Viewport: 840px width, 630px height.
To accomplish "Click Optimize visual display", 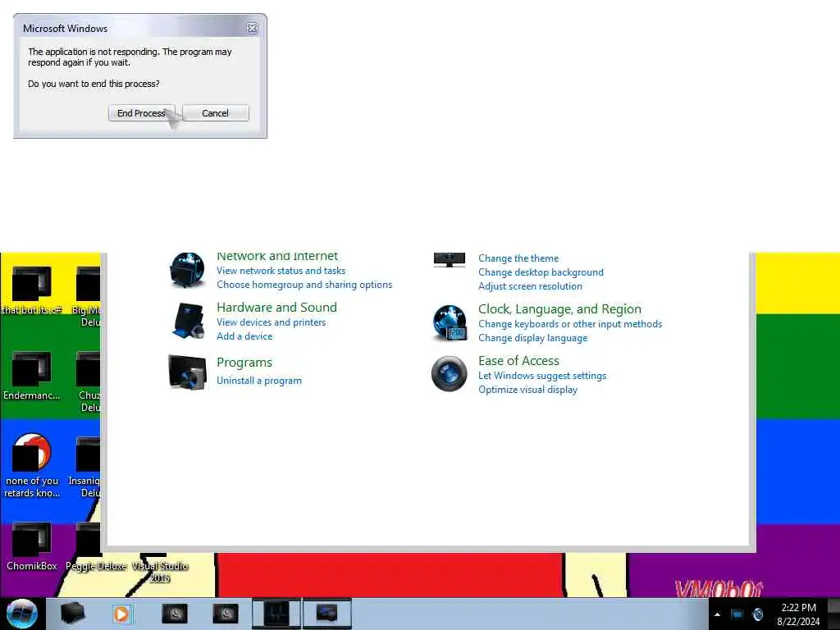I will [x=527, y=390].
